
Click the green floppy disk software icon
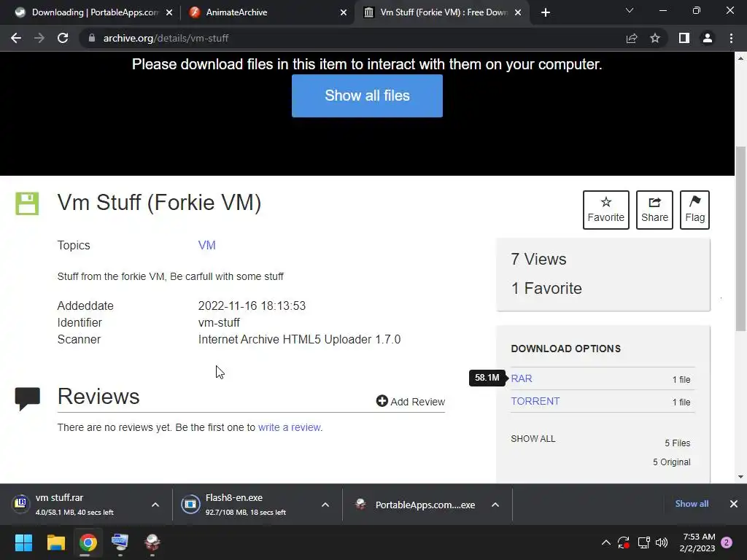(27, 204)
